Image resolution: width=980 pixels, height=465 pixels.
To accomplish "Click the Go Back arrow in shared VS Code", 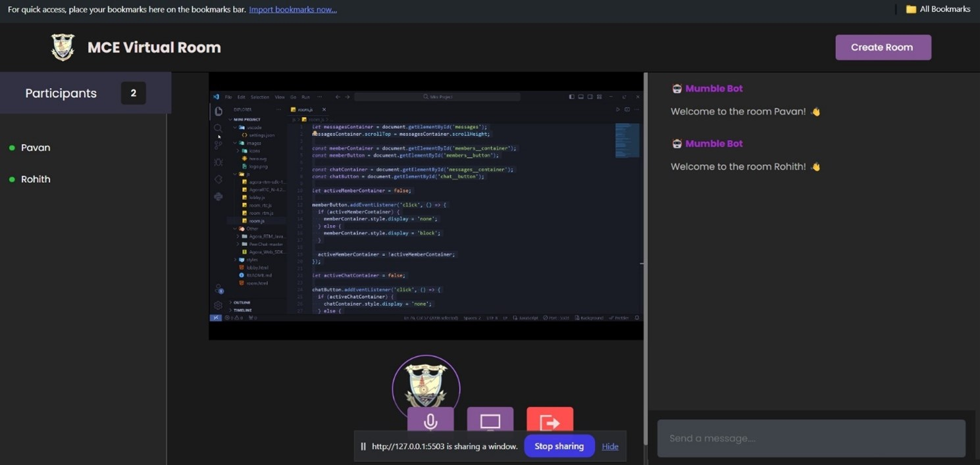I will click(338, 97).
